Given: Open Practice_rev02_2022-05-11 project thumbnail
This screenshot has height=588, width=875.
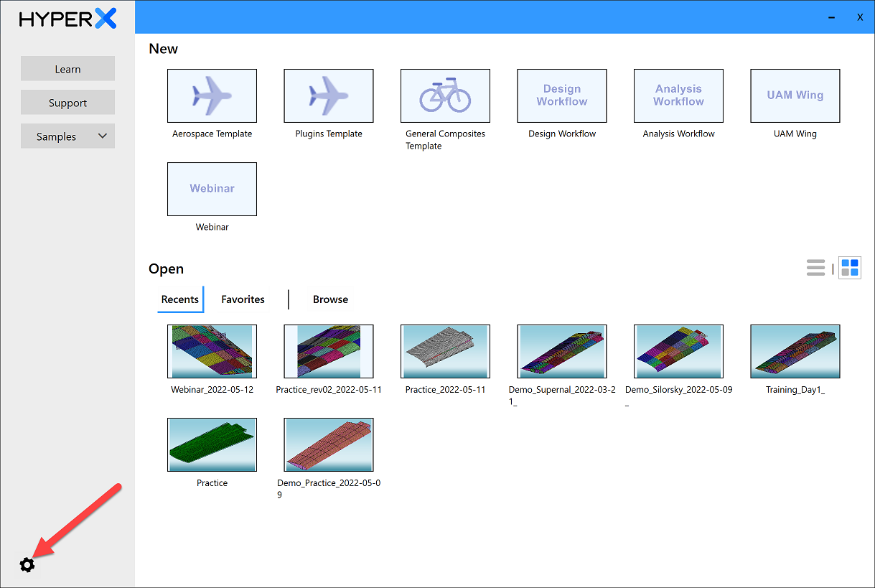Looking at the screenshot, I should point(329,351).
